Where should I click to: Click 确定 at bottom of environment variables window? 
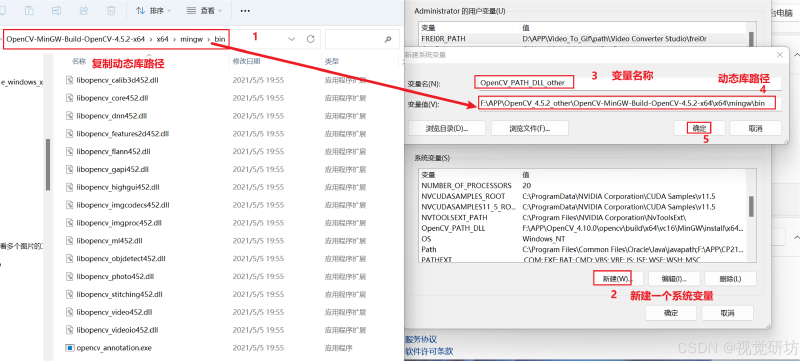(671, 313)
